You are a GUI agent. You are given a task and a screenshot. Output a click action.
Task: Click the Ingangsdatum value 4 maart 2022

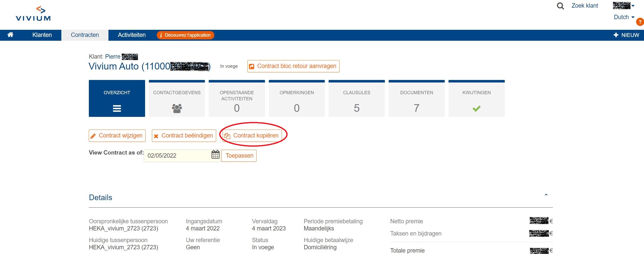click(203, 228)
